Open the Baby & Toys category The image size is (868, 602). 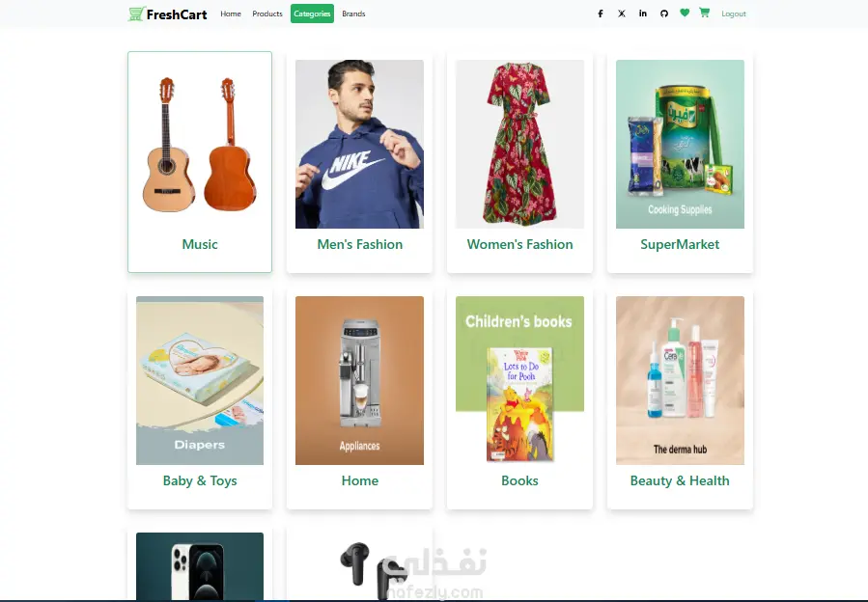click(200, 398)
